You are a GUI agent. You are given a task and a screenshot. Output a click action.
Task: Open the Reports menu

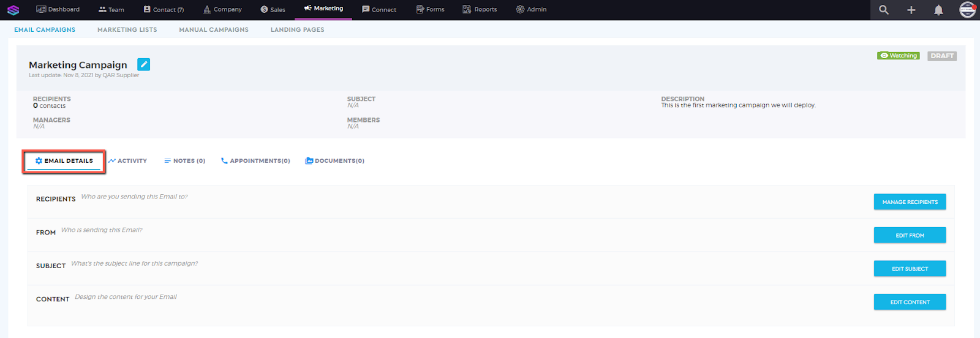click(480, 9)
